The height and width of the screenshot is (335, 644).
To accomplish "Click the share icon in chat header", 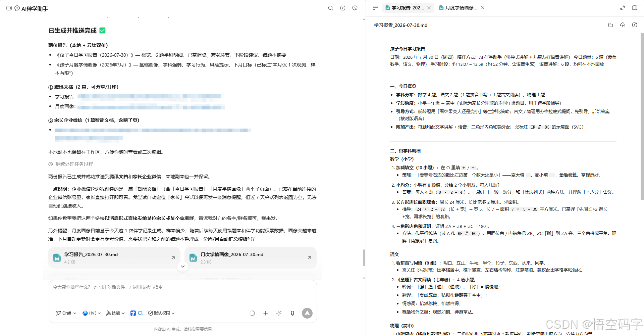I will [343, 8].
